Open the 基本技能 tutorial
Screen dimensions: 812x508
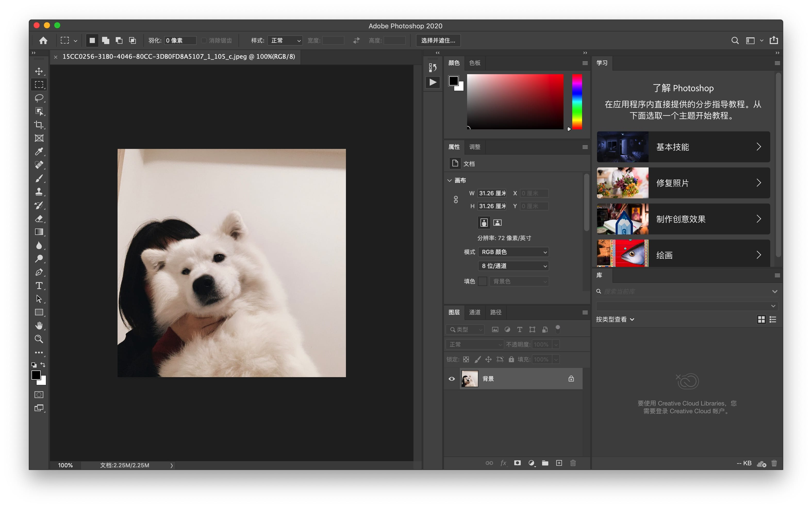(683, 147)
